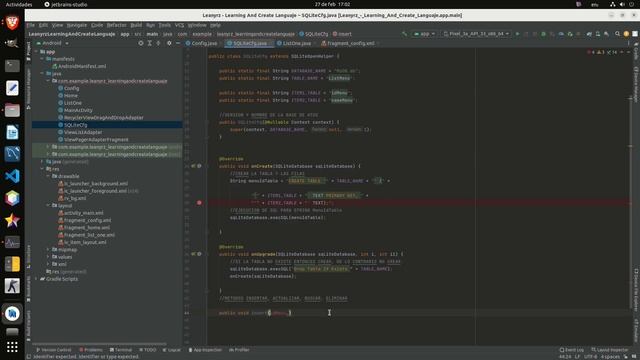Click the breakpoint red dot in gutter
The width and height of the screenshot is (640, 360).
(x=199, y=202)
